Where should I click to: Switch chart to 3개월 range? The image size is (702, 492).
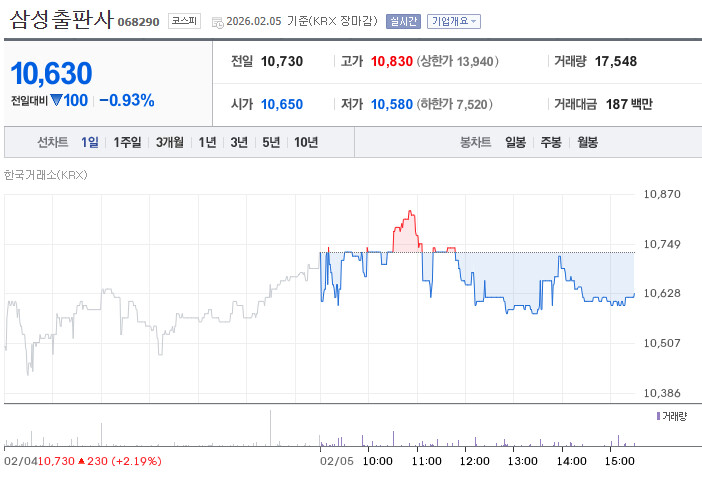coord(170,142)
